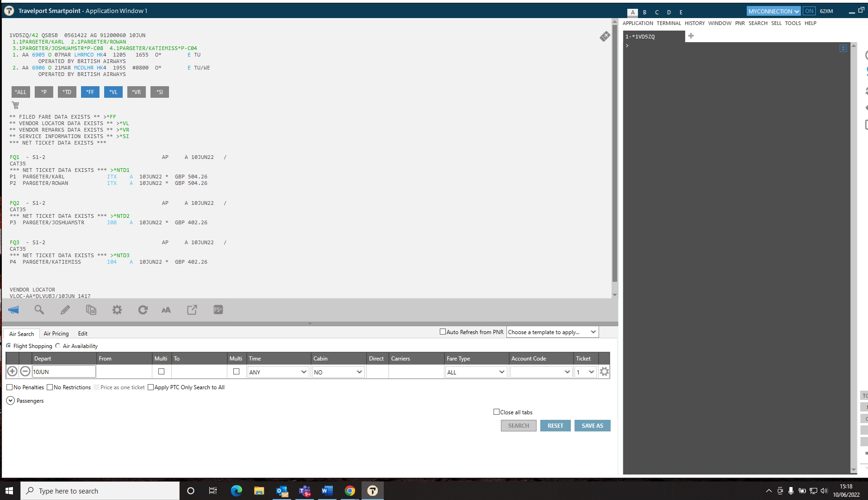Screen dimensions: 868x500
Task: Tick the Multi checkbox next to From
Action: [161, 371]
